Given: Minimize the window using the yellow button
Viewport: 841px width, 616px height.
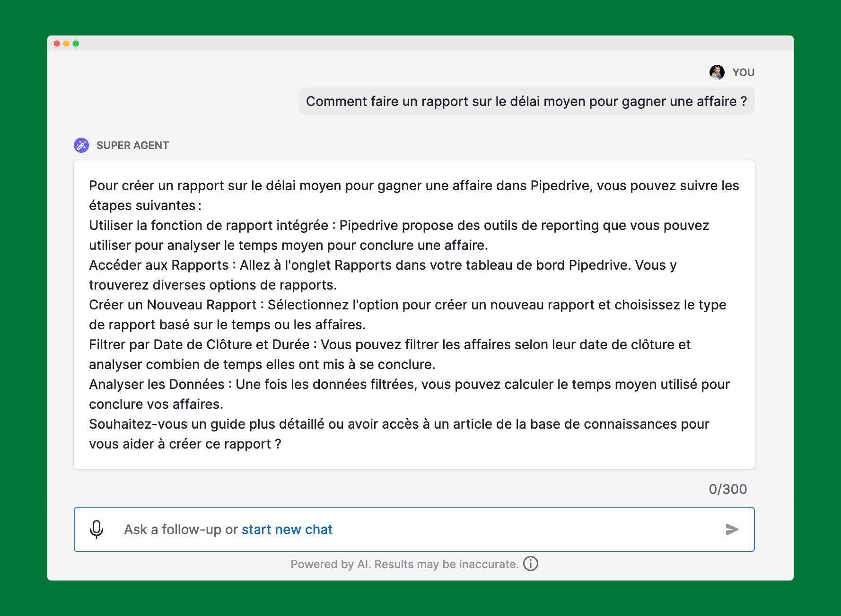Looking at the screenshot, I should point(66,44).
